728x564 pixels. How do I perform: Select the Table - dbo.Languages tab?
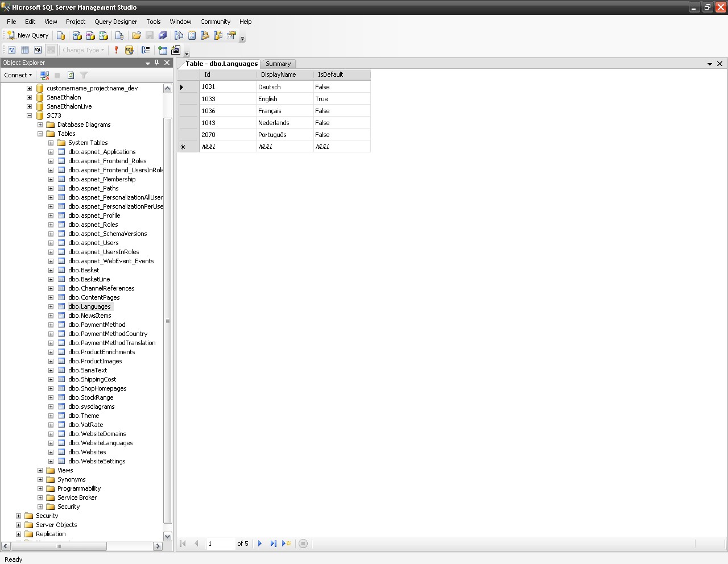coord(221,64)
